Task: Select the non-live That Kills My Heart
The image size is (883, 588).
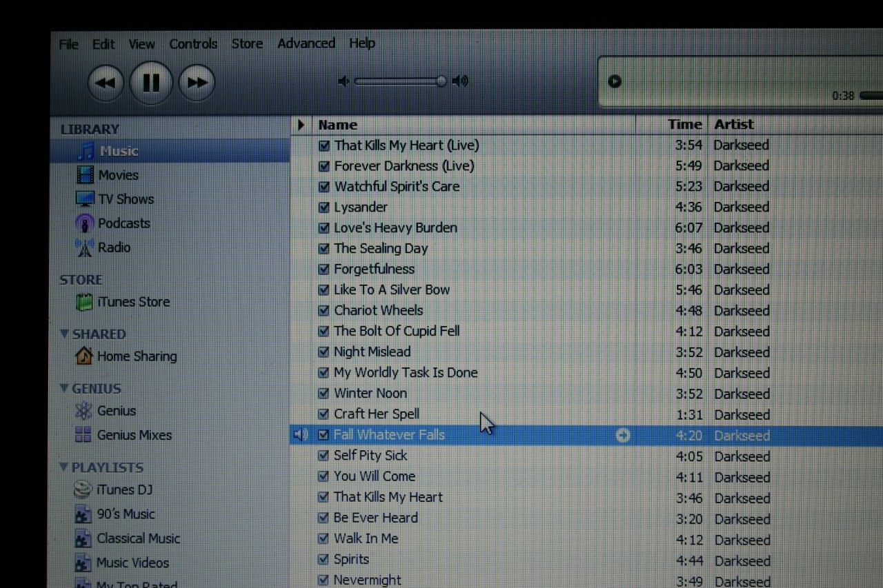Action: [388, 497]
